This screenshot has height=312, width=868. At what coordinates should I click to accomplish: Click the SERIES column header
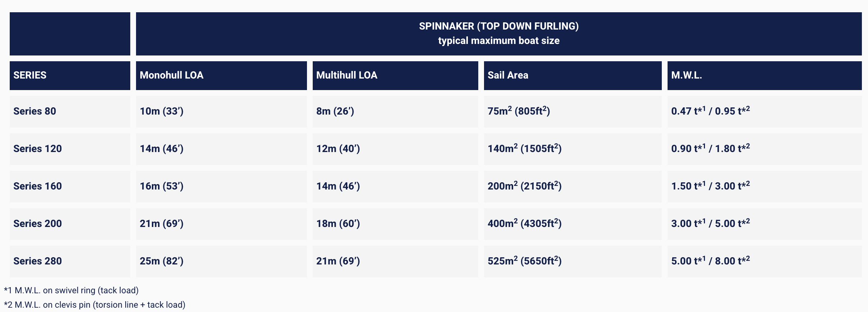(x=30, y=75)
